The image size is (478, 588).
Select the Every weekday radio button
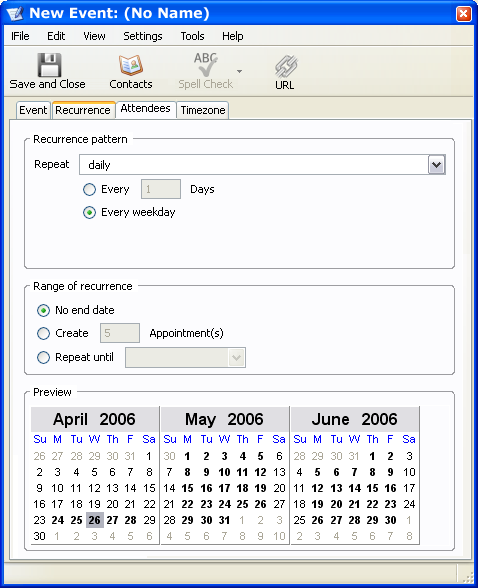pyautogui.click(x=89, y=213)
